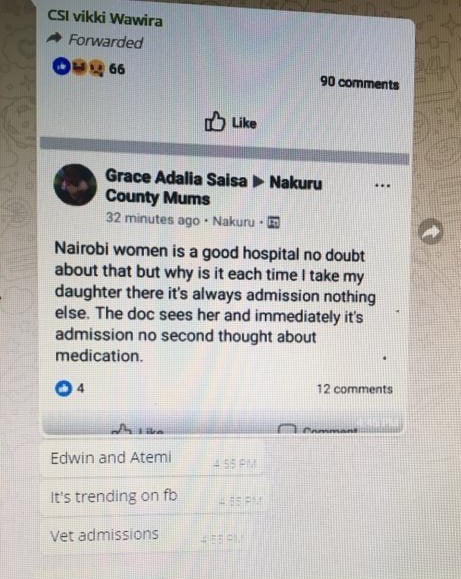Open the three-dots post options menu
This screenshot has width=461, height=579.
[382, 185]
